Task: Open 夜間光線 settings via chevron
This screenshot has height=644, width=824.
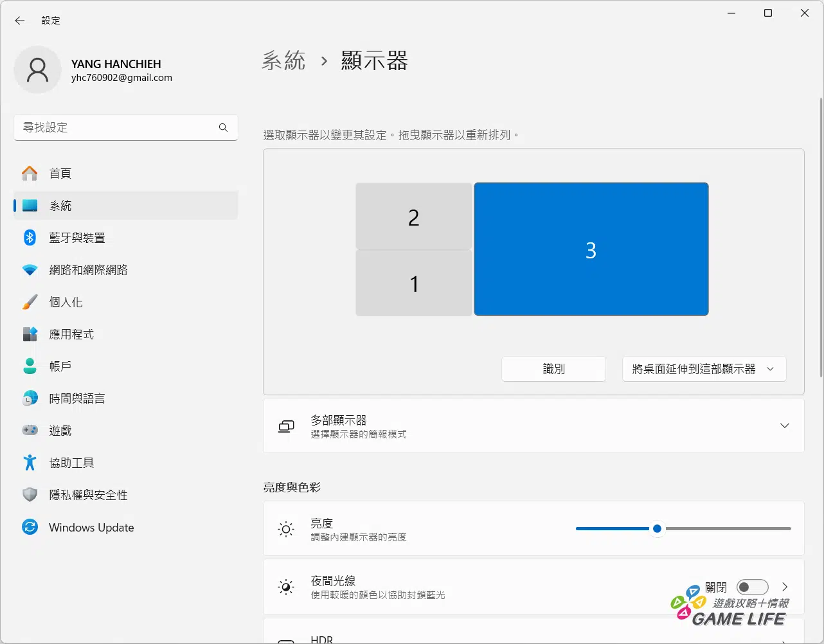Action: [x=785, y=587]
